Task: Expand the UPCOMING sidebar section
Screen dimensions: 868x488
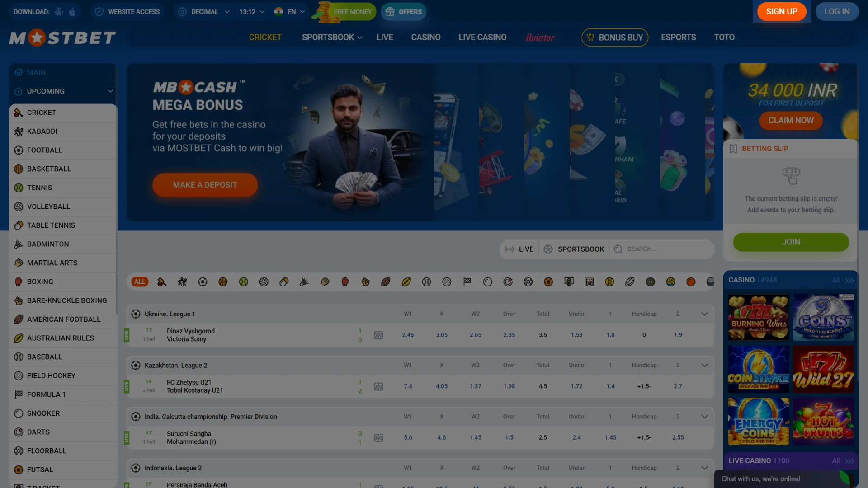Action: [x=63, y=91]
